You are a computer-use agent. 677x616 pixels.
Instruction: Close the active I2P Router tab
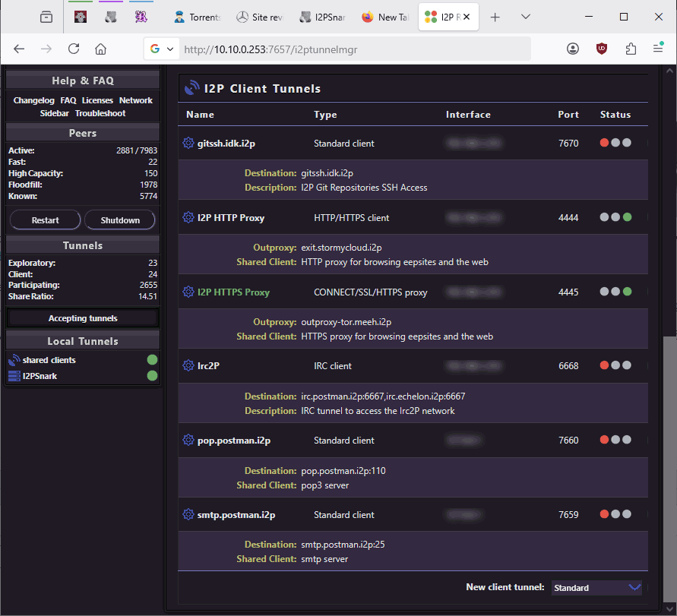pyautogui.click(x=467, y=17)
